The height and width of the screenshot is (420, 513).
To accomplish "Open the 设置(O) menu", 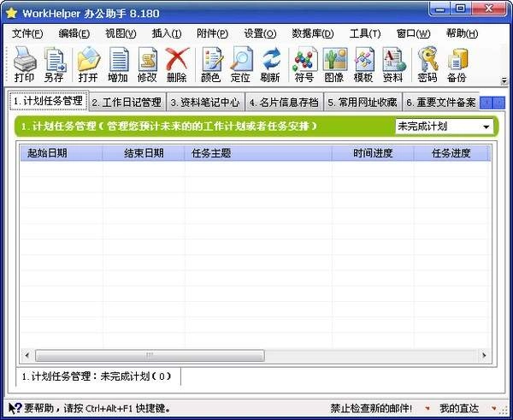I will coord(261,33).
